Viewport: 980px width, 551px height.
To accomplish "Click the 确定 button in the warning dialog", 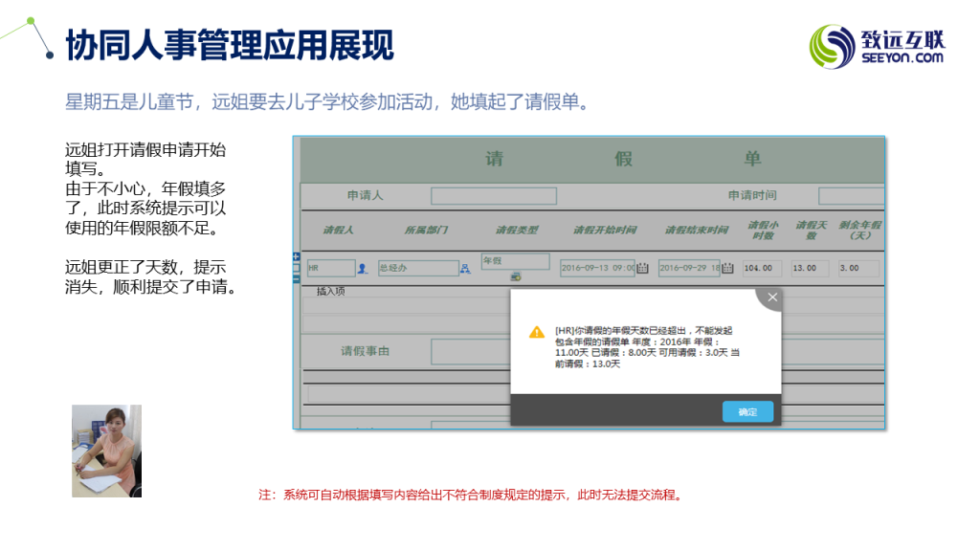I will pos(747,411).
